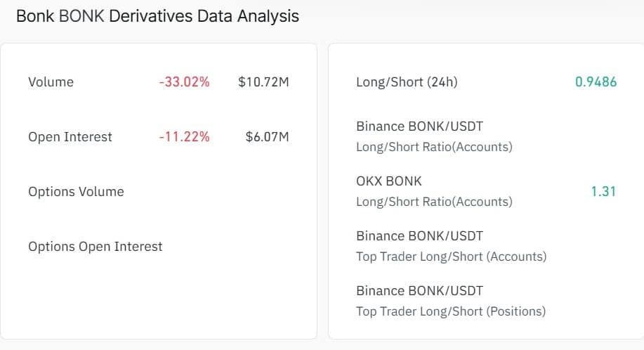Open Binance BONK/USDT above Long/Short Ratio(Accounts)

(419, 127)
